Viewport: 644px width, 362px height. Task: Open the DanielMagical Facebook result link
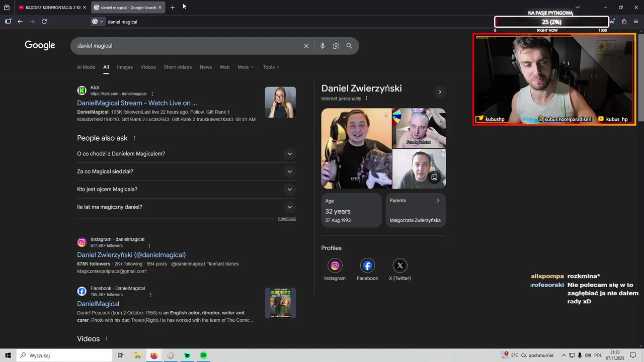pos(98,304)
